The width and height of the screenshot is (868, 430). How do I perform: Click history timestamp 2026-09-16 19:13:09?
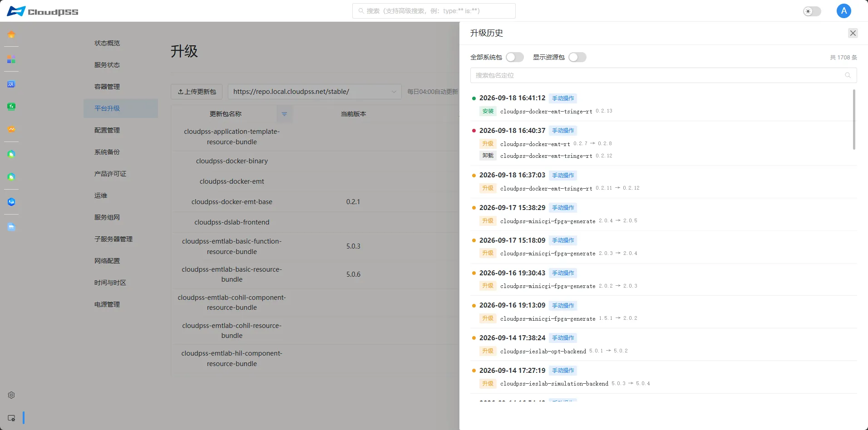tap(512, 305)
